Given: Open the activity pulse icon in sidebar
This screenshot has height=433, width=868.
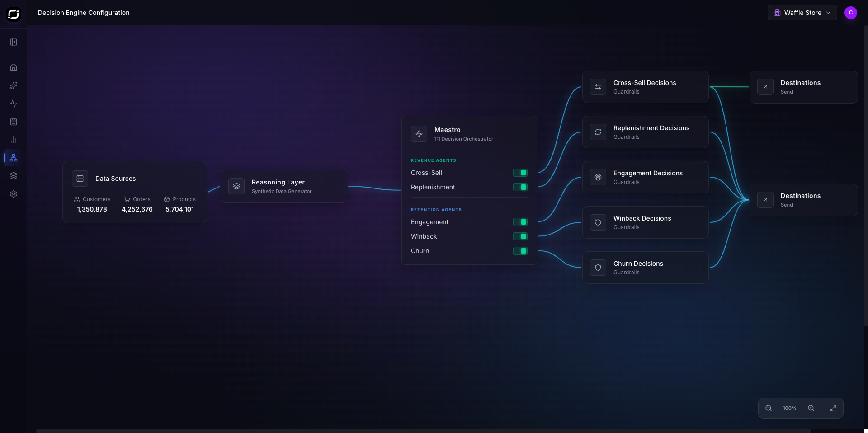Looking at the screenshot, I should tap(14, 104).
